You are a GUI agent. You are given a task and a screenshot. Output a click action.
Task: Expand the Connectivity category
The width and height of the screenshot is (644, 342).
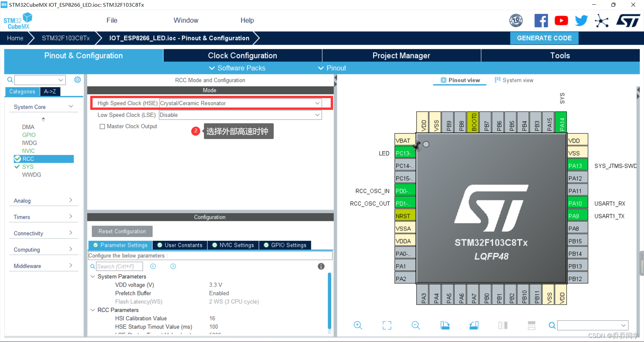(43, 233)
